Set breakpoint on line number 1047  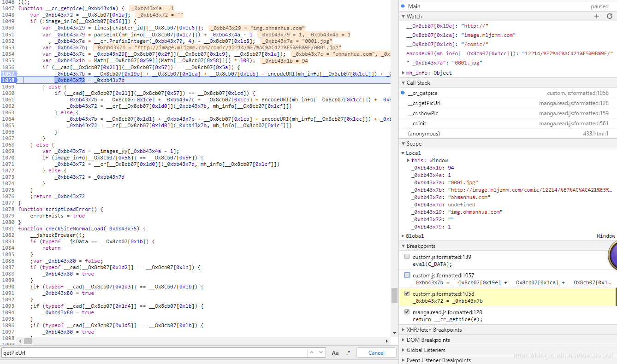pos(8,9)
